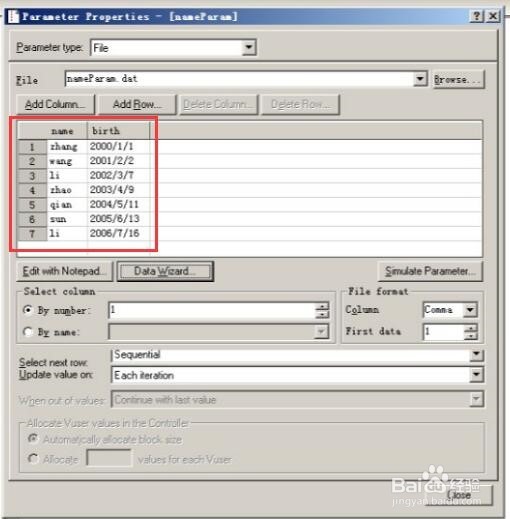Select row 5 header in table
The image size is (510, 519).
(x=32, y=205)
